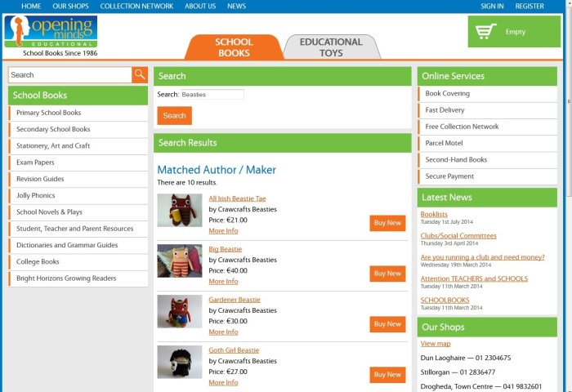Click More Info for Big Beastie
Image resolution: width=572 pixels, height=392 pixels.
pos(223,282)
